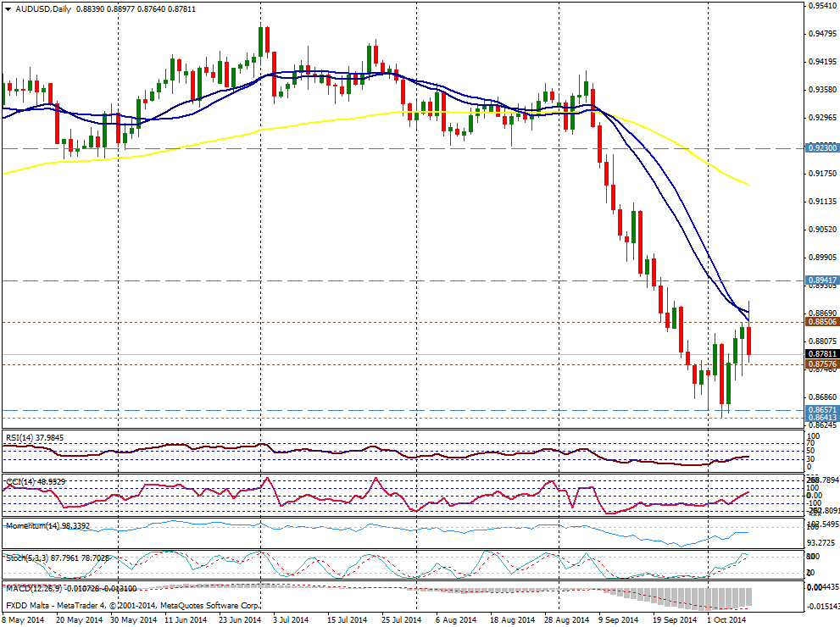Click the 0.89417 price level tag

[821, 280]
